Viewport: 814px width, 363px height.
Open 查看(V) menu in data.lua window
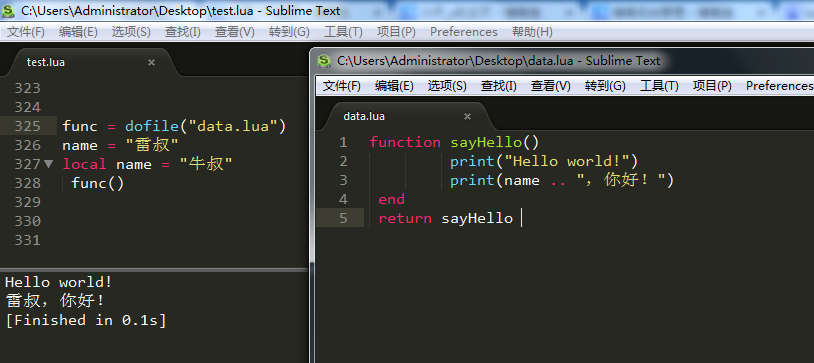point(551,86)
